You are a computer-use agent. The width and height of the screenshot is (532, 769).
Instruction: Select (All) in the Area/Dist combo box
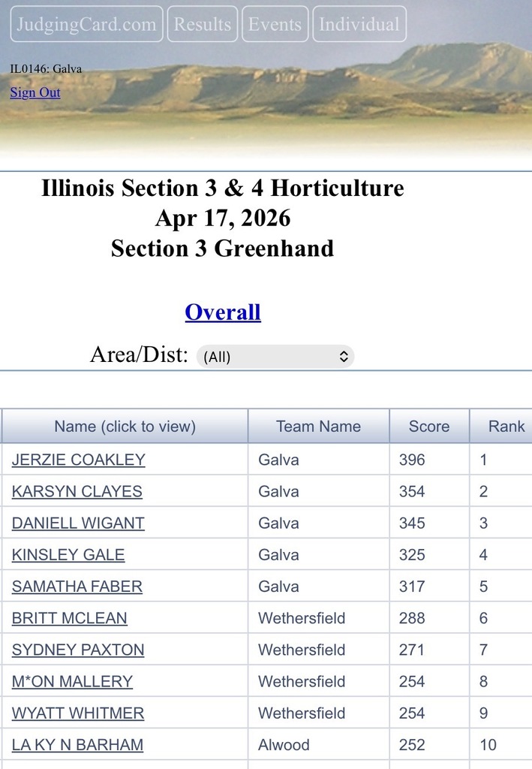(x=275, y=356)
